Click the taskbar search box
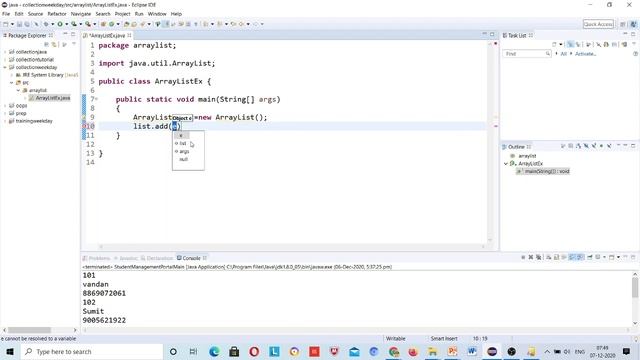This screenshot has width=640, height=360. pos(92,351)
